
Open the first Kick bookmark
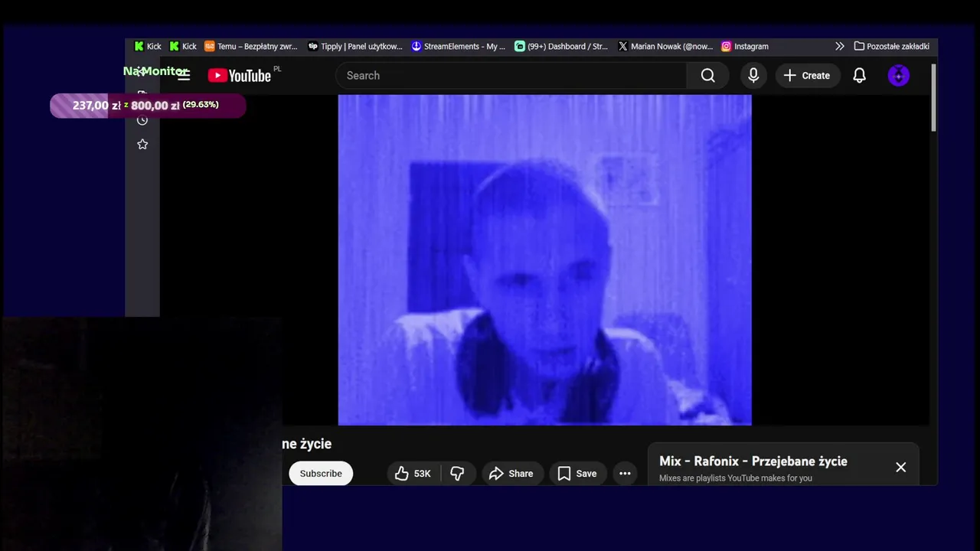147,46
